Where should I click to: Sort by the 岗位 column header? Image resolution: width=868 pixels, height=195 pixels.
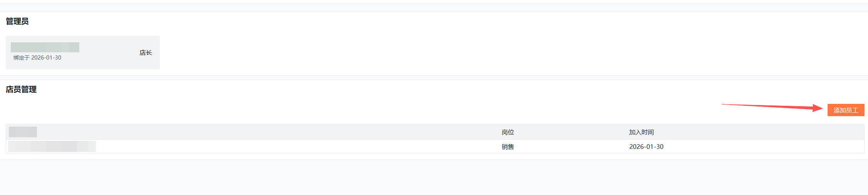(x=508, y=132)
